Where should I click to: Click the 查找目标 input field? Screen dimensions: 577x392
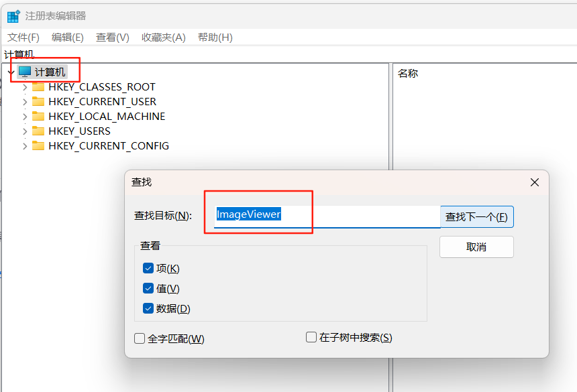click(327, 216)
